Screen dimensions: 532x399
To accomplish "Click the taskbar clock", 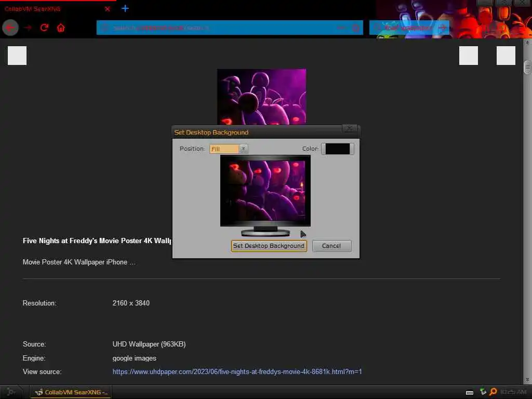I will pyautogui.click(x=513, y=392).
